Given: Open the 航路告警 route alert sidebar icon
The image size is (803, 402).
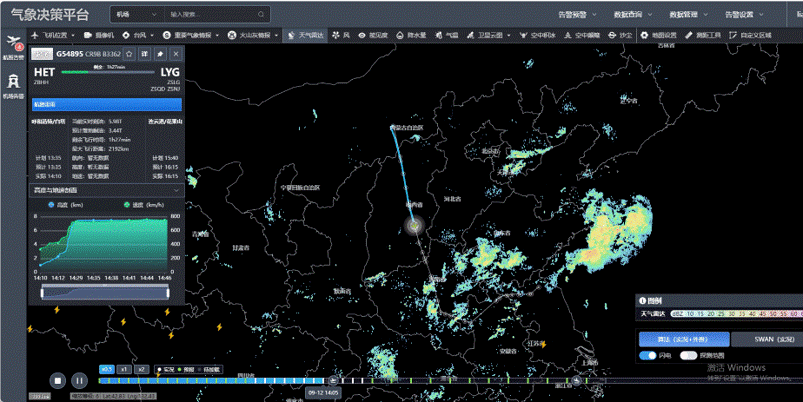Looking at the screenshot, I should click(x=13, y=45).
